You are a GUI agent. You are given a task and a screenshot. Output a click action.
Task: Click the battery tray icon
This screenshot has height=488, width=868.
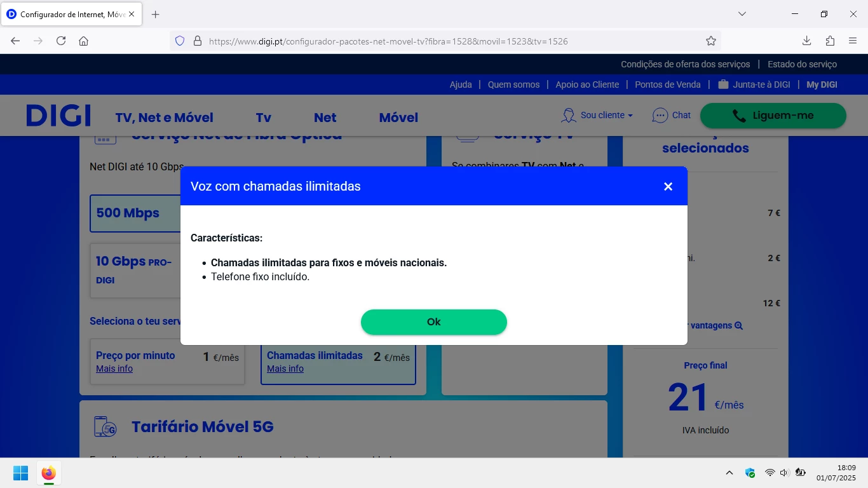[800, 473]
